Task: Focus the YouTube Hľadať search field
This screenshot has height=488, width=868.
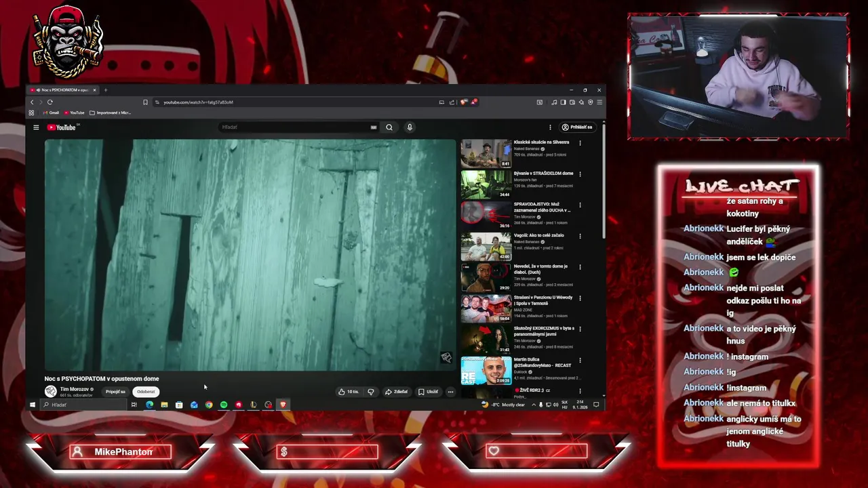Action: pos(295,127)
